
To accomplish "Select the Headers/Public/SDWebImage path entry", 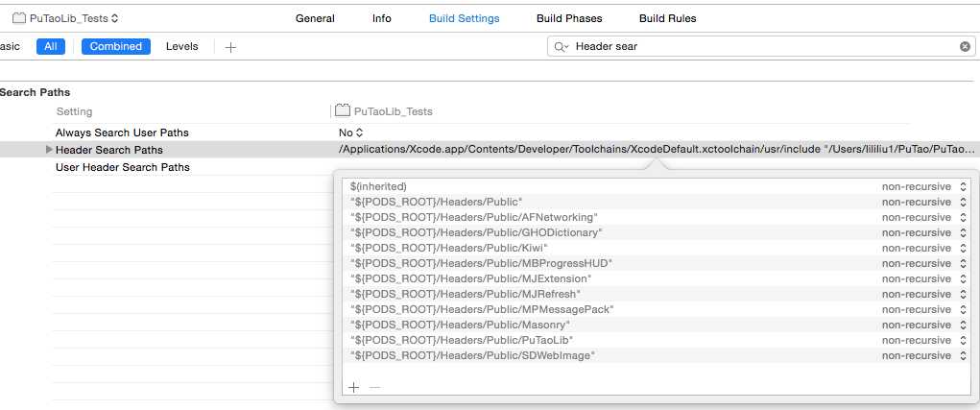I will 472,355.
